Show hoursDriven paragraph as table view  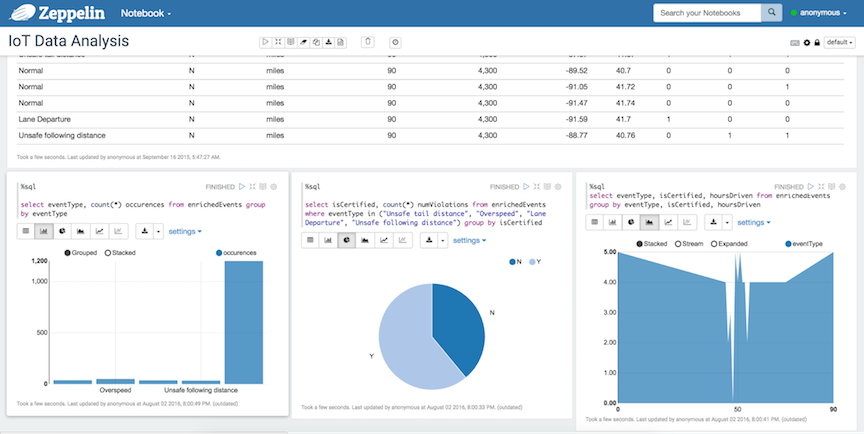click(596, 222)
